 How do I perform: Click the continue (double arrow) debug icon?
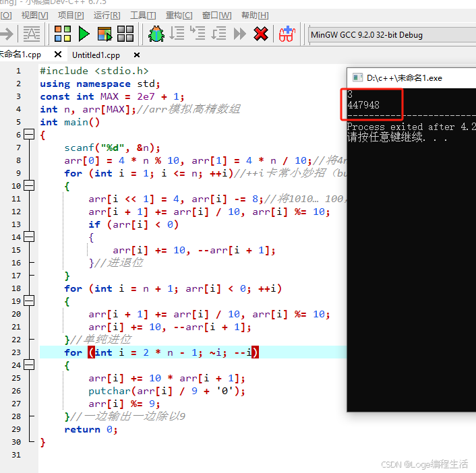pyautogui.click(x=240, y=34)
